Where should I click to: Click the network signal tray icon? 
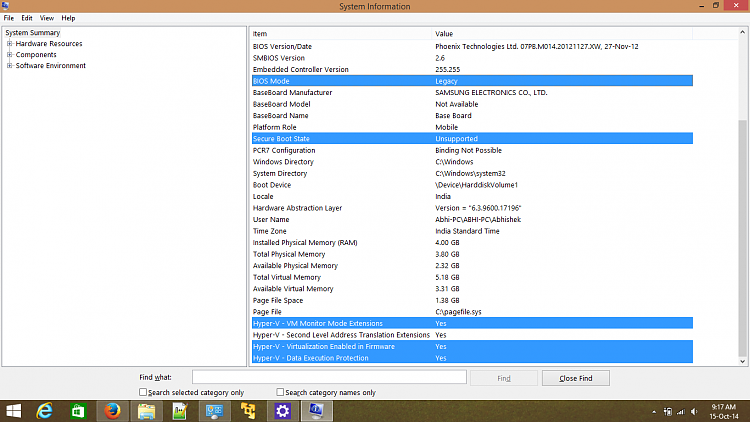tap(681, 411)
